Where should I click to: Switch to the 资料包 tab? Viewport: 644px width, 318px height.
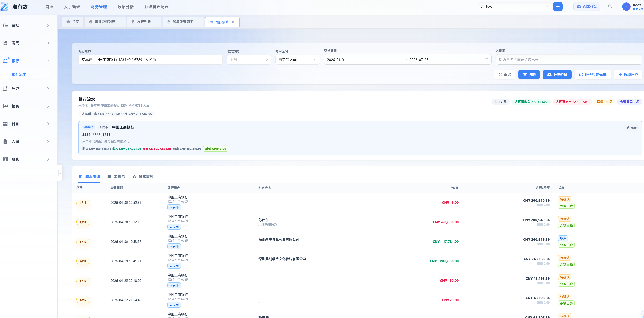coord(116,176)
